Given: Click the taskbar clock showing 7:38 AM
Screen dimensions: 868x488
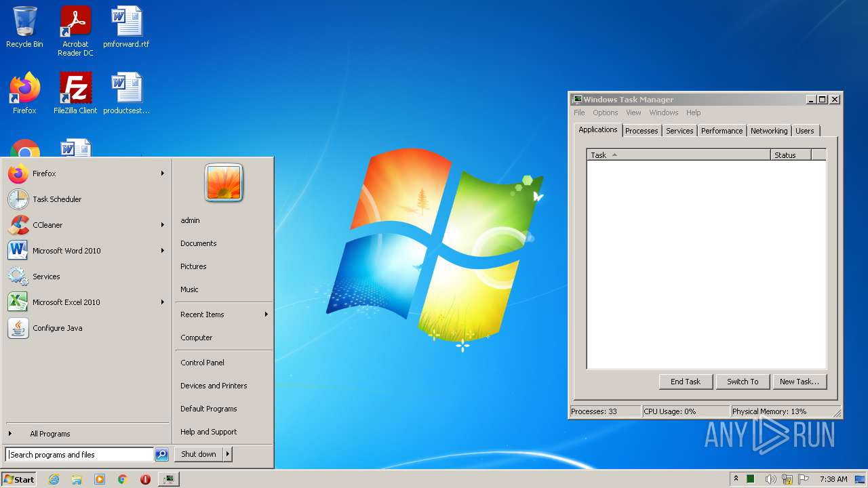Looking at the screenshot, I should [833, 479].
